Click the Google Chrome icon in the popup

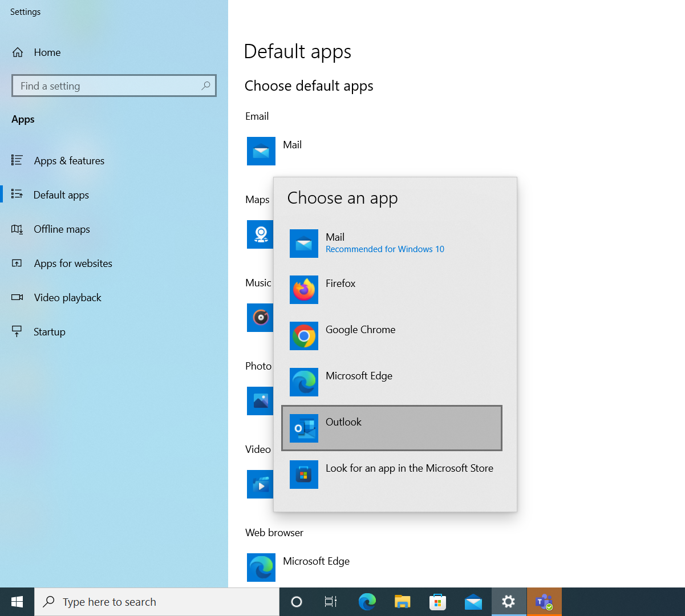coord(304,336)
